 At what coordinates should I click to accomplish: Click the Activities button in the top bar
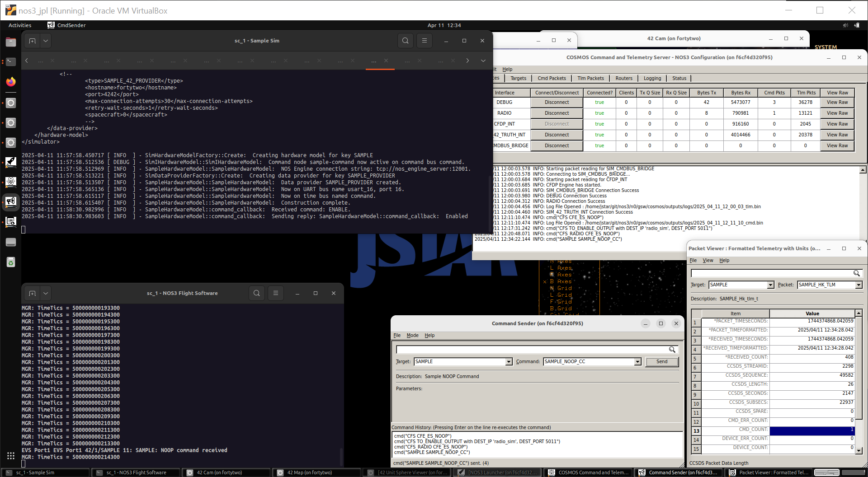pyautogui.click(x=20, y=25)
